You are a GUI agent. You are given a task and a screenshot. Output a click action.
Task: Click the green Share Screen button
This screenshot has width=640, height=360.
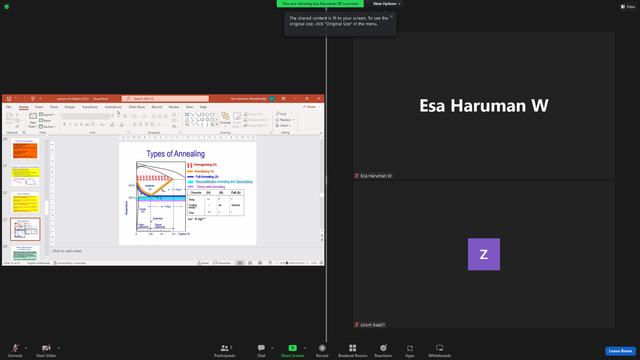coord(292,351)
